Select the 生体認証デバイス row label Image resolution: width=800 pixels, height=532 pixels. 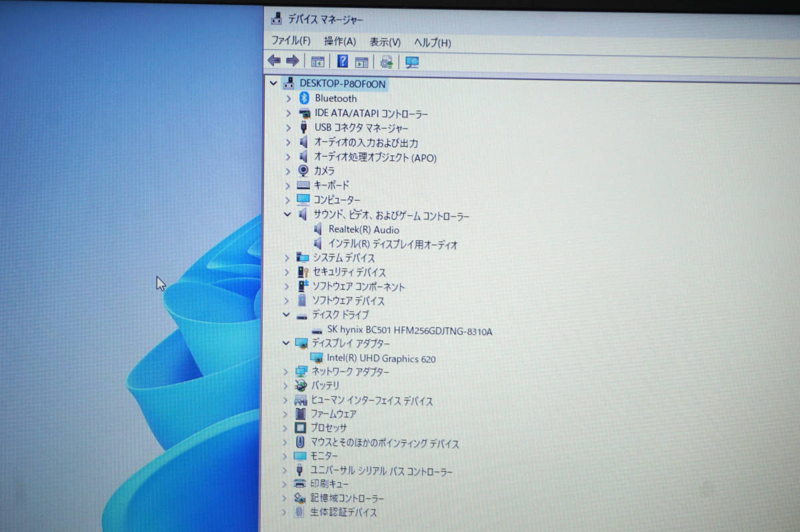point(343,513)
